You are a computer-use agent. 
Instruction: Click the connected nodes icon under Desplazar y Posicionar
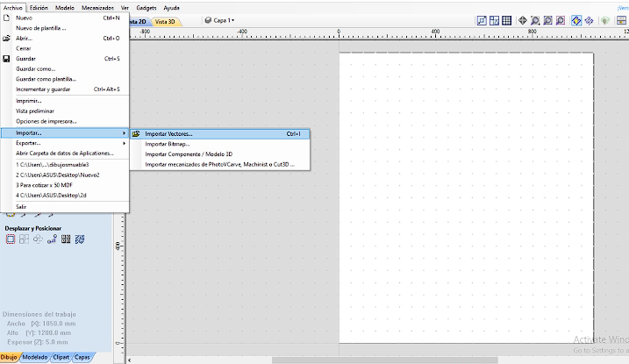[x=52, y=239]
